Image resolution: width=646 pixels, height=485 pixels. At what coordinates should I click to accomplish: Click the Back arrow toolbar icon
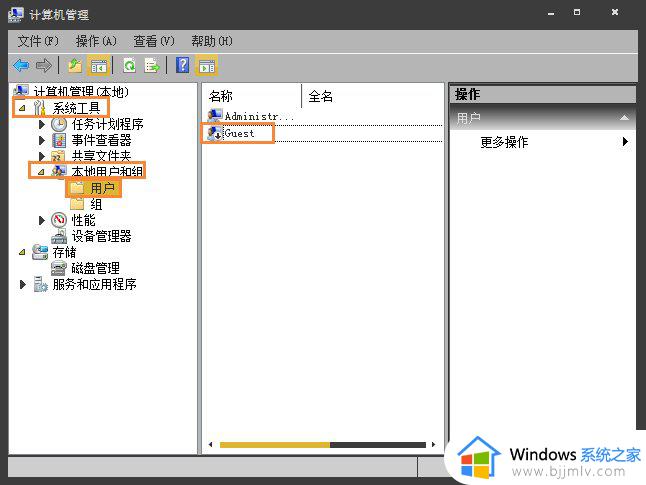[x=21, y=66]
